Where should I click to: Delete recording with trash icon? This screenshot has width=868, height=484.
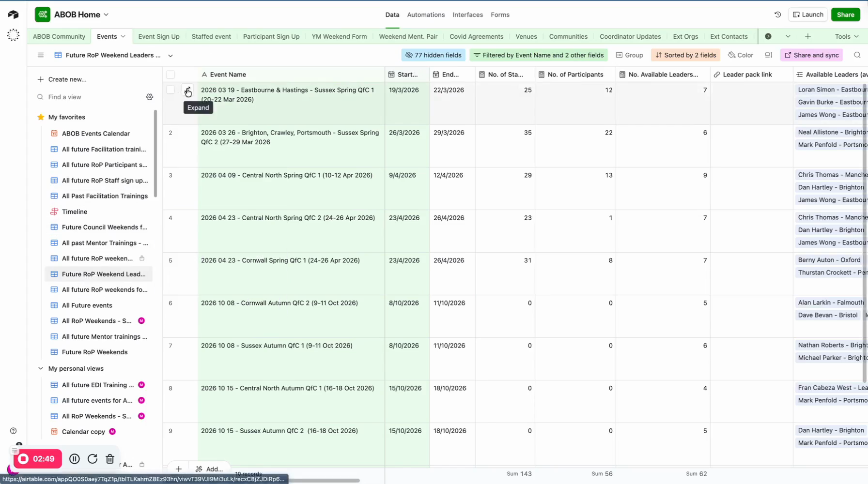pos(110,459)
